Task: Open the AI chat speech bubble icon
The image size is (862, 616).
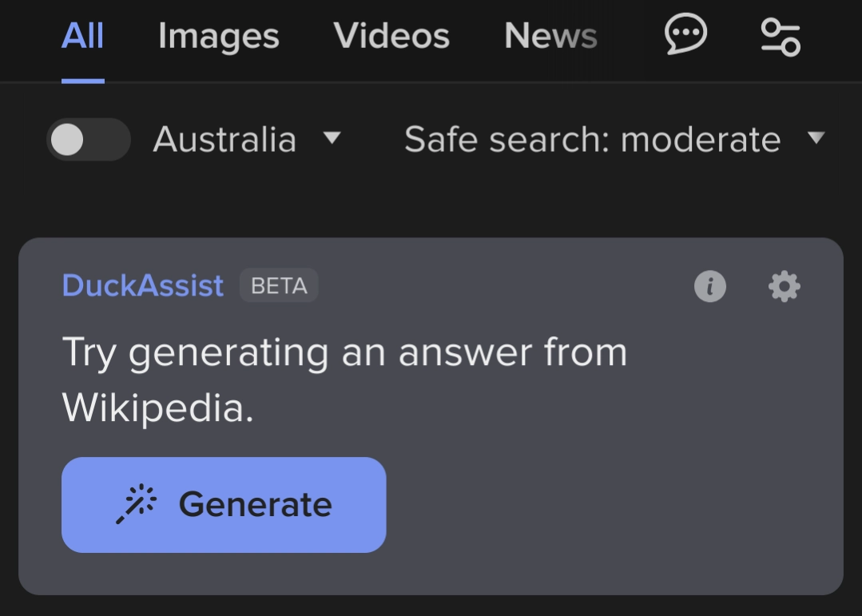Action: (685, 36)
